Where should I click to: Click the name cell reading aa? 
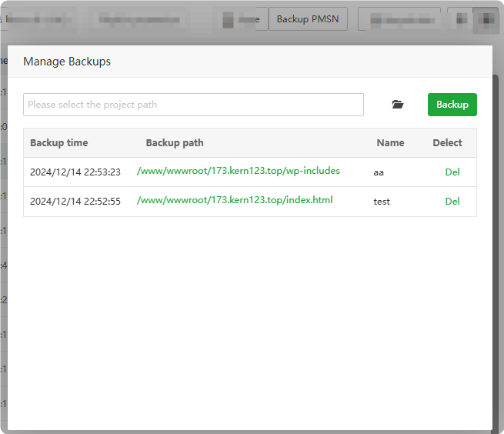[379, 172]
